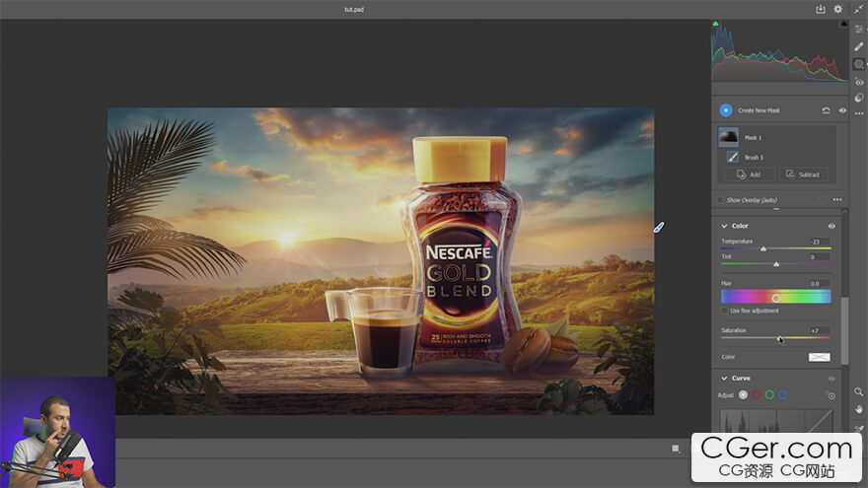Click the view mode square icon below canvas
The height and width of the screenshot is (488, 868).
[676, 449]
